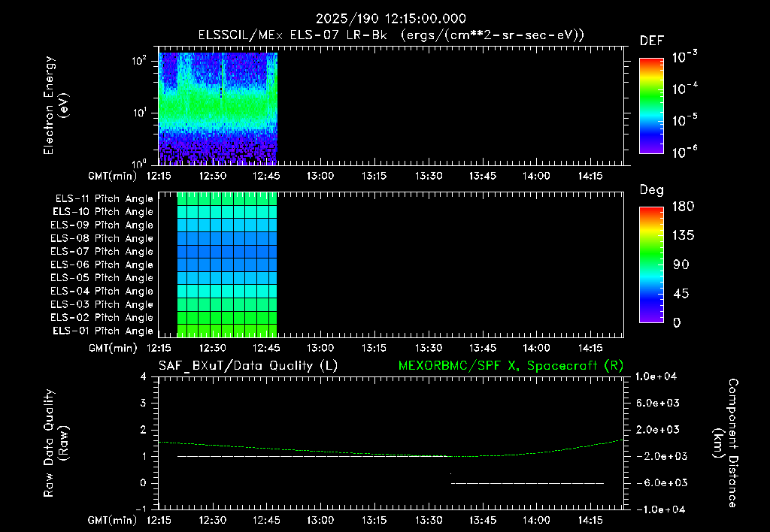770x532 pixels.
Task: Click the 180 value on the Deg scale
Action: click(683, 207)
